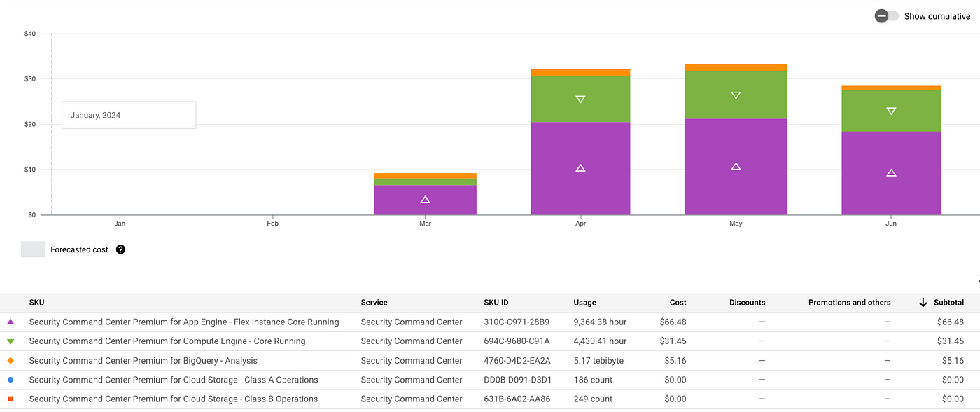This screenshot has width=980, height=412.
Task: Click the 9,364.38 hour usage value
Action: click(600, 322)
